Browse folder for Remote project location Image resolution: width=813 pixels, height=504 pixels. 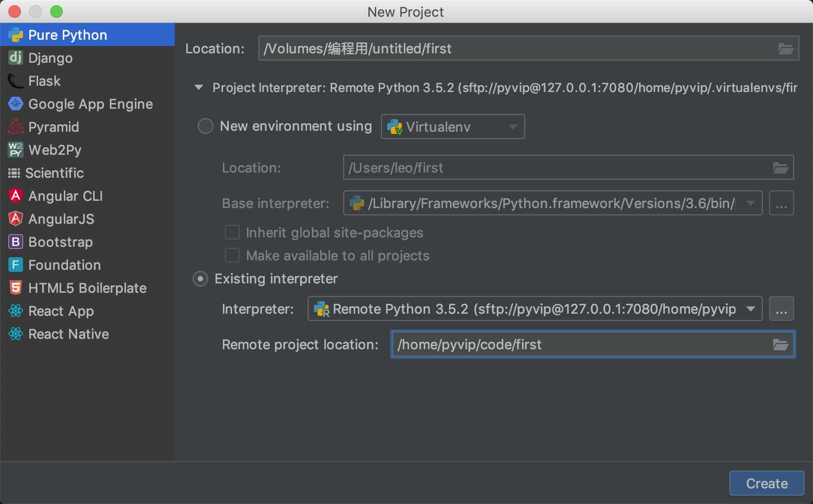tap(781, 345)
